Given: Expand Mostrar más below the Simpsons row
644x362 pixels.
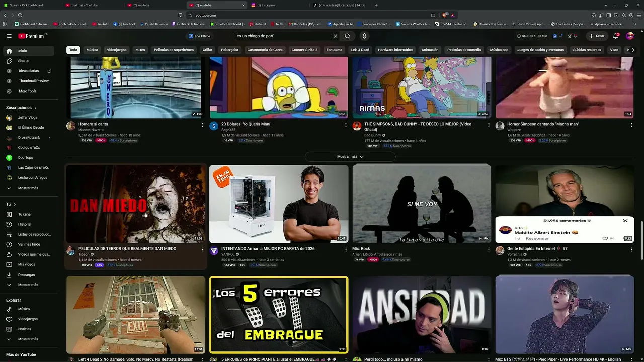Looking at the screenshot, I should pos(350,157).
